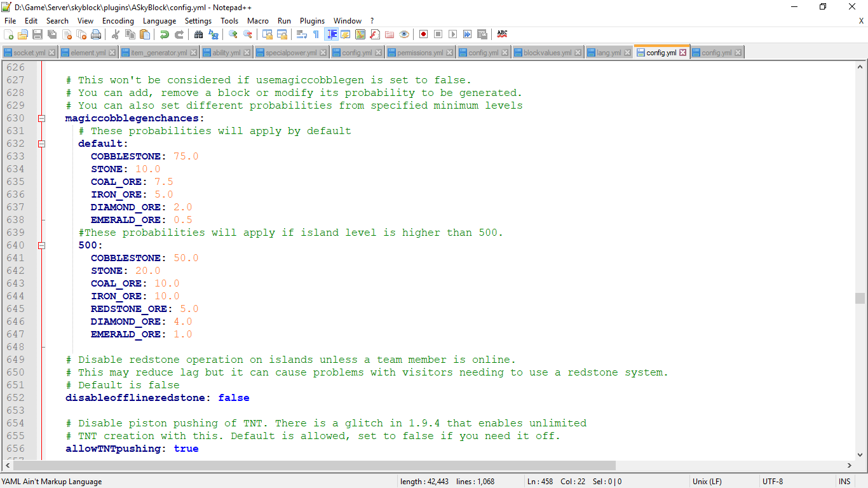This screenshot has height=488, width=868.
Task: Click the Save file toolbar icon
Action: 37,34
